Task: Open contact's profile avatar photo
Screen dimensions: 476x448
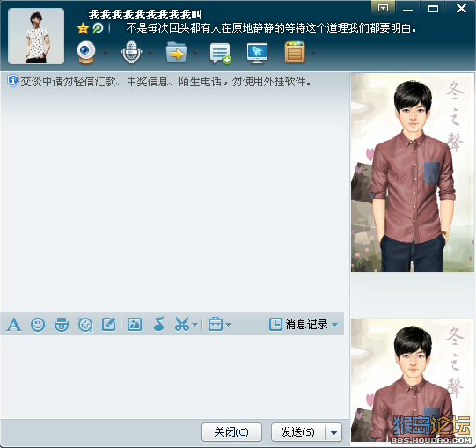Action: point(36,36)
